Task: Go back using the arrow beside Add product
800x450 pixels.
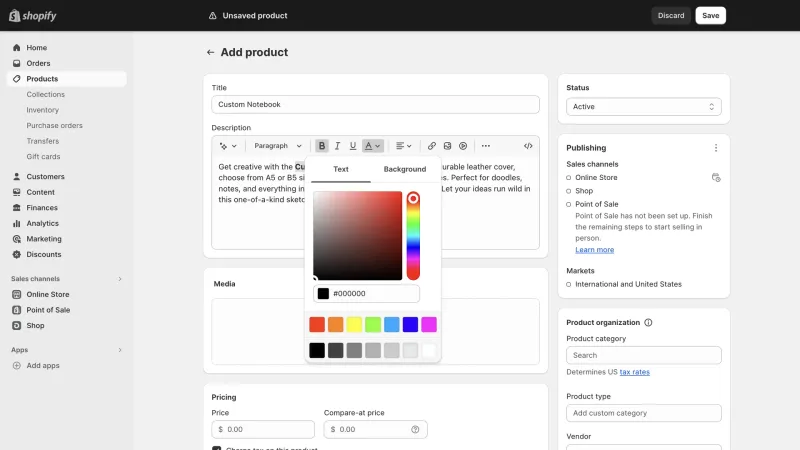Action: [x=210, y=53]
